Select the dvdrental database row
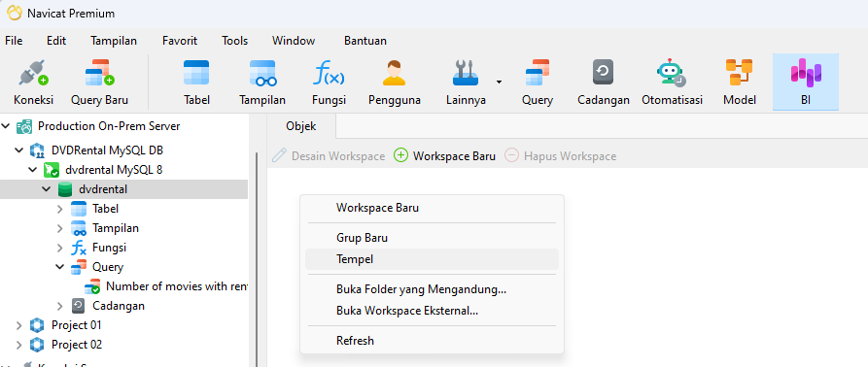This screenshot has height=367, width=868. click(124, 189)
